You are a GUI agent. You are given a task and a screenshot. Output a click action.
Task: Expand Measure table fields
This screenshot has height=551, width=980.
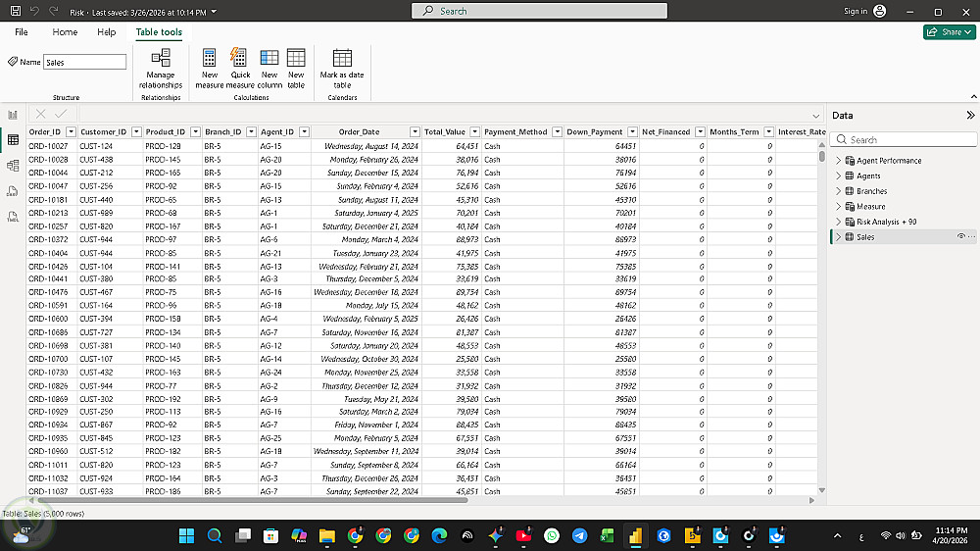click(839, 207)
